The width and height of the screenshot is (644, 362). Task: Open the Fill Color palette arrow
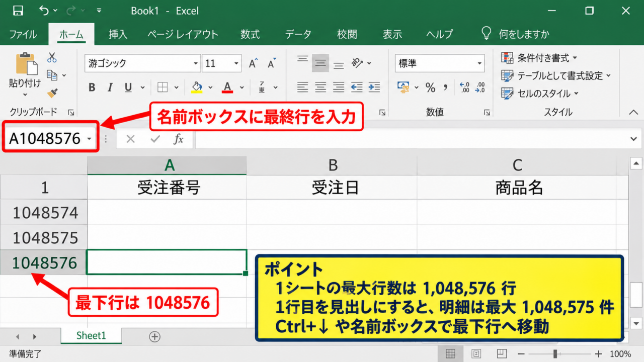coord(210,88)
